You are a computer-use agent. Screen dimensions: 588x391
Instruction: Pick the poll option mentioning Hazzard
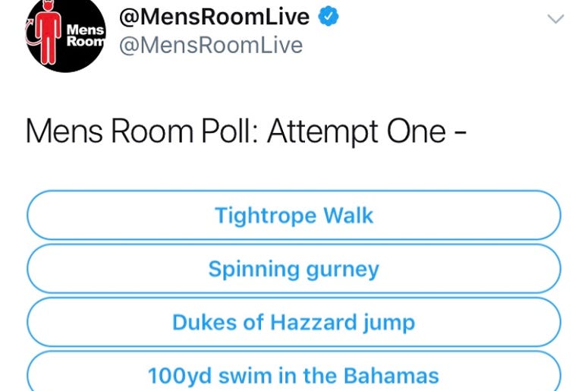point(294,322)
